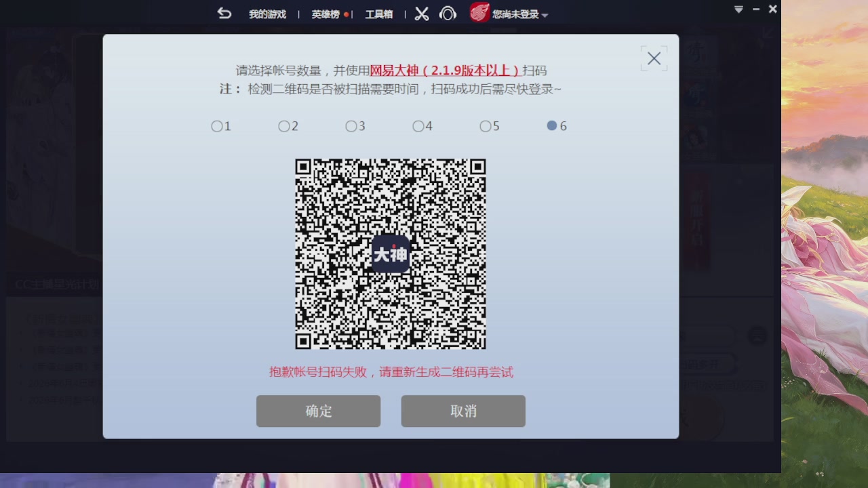Select account quantity 6

pyautogui.click(x=557, y=126)
